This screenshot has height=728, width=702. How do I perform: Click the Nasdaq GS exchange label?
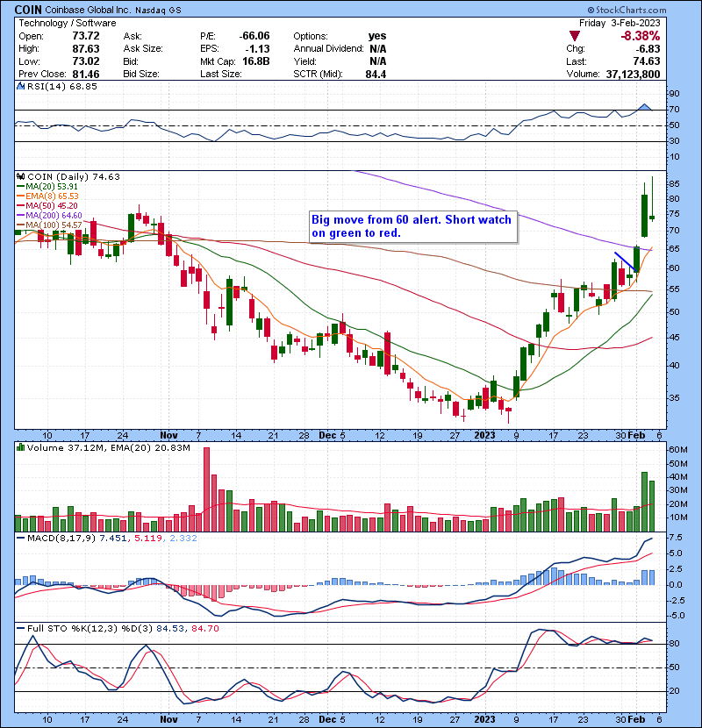pyautogui.click(x=159, y=10)
